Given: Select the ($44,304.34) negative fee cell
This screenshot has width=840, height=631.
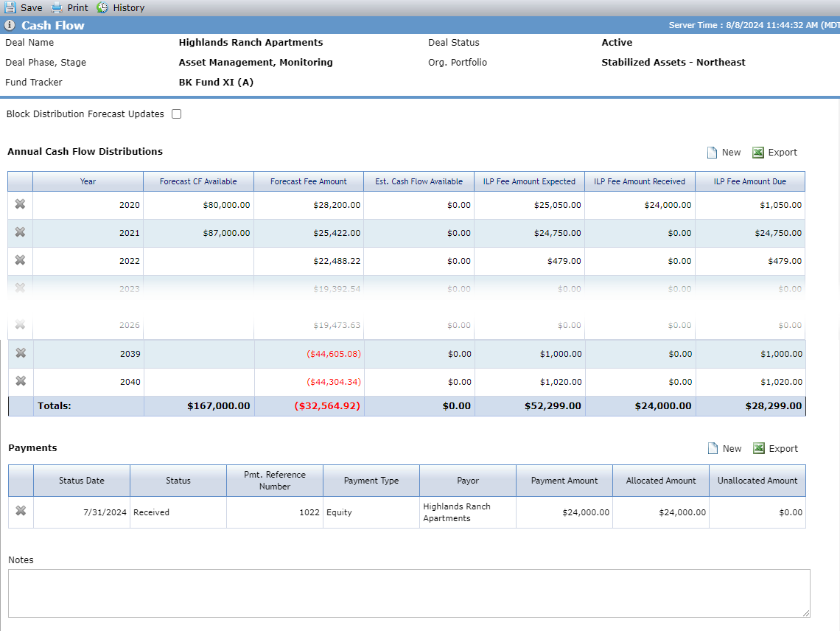Looking at the screenshot, I should tap(309, 382).
